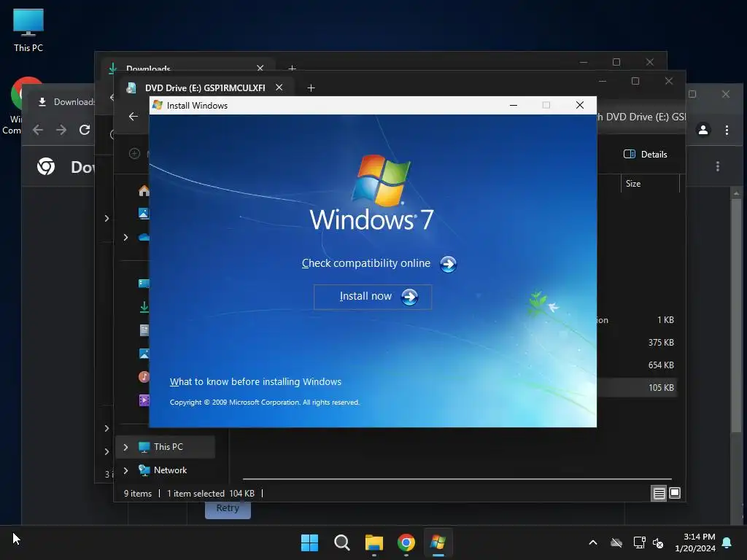Open Windows Start menu
747x560 pixels.
pos(309,542)
